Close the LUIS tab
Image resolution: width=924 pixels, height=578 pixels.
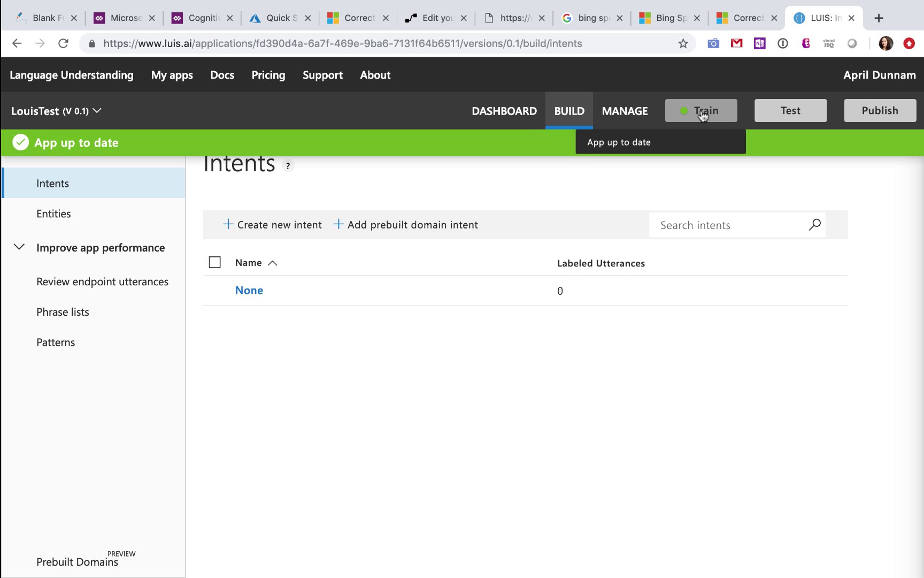(851, 18)
